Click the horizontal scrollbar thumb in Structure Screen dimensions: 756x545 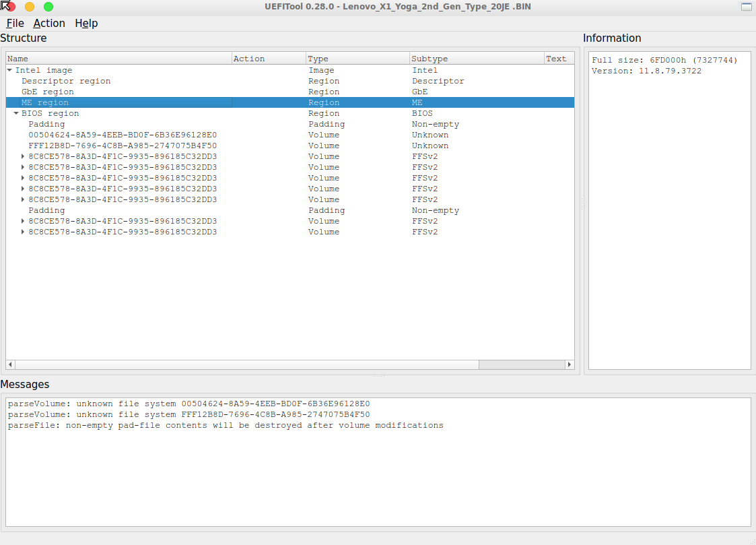click(247, 364)
